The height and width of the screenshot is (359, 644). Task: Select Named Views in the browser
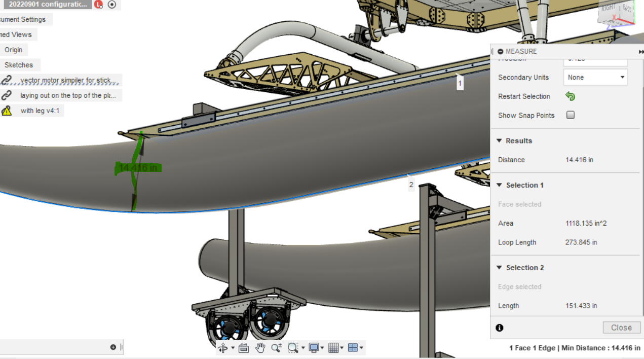tap(16, 34)
